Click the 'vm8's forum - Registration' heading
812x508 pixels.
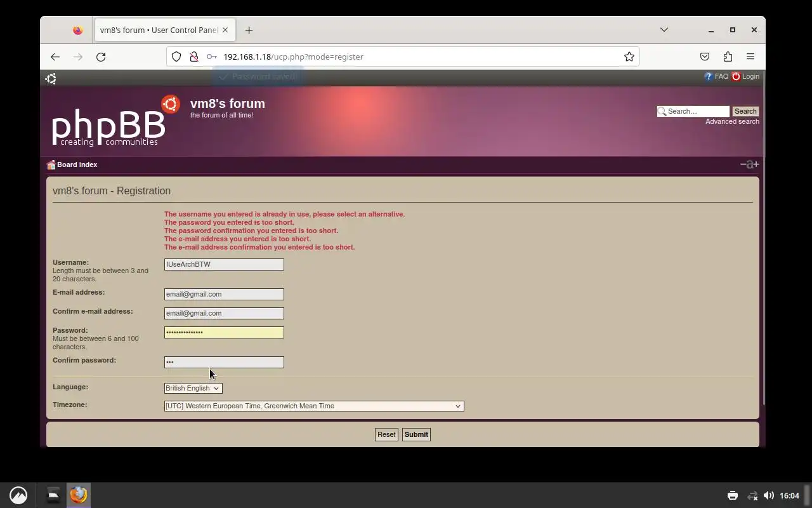112,190
